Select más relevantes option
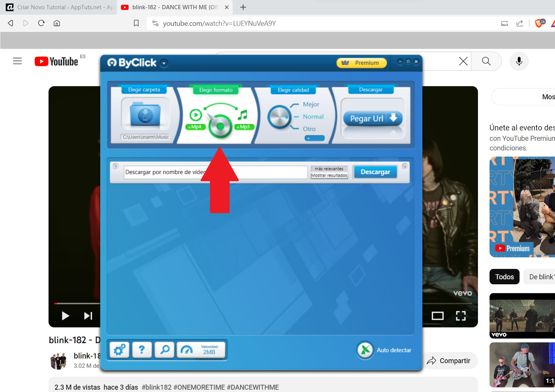 [x=329, y=168]
